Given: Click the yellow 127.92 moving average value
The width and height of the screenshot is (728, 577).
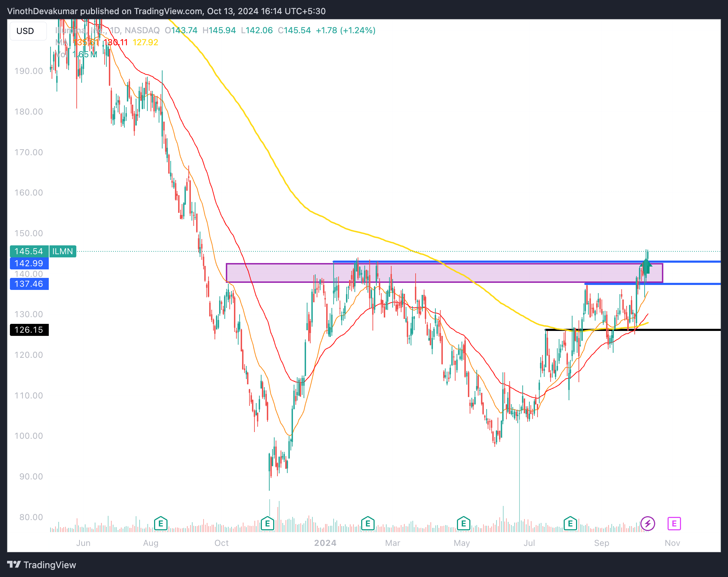Looking at the screenshot, I should pyautogui.click(x=145, y=42).
